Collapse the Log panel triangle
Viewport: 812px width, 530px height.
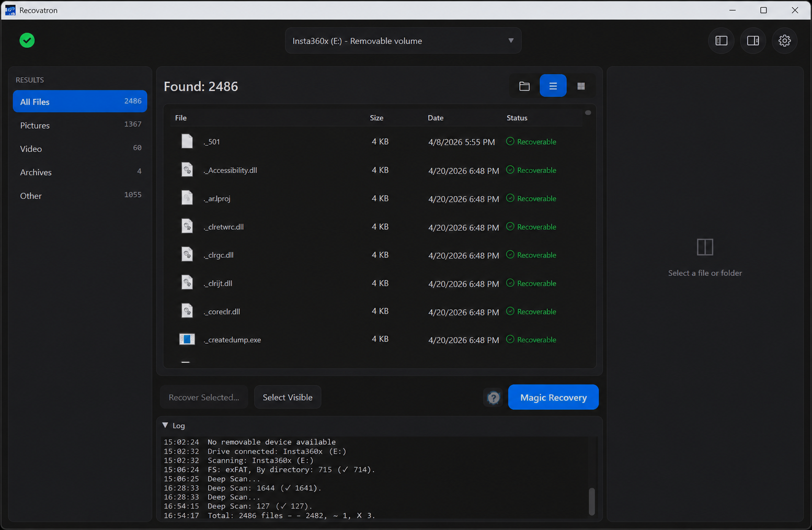(165, 425)
